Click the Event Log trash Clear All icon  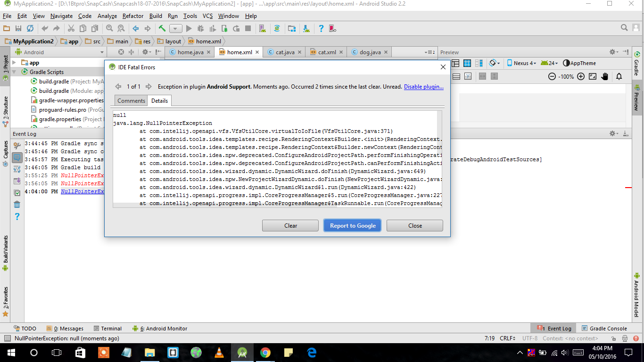(x=17, y=205)
